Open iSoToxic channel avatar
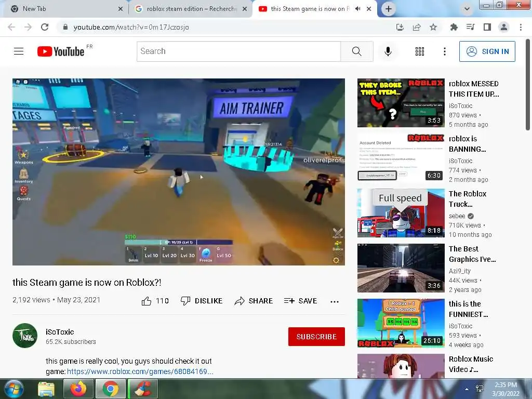The image size is (532, 399). tap(25, 336)
